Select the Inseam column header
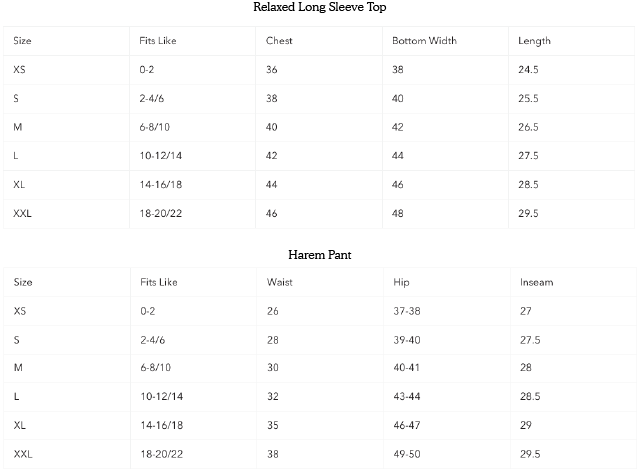640x473 pixels. coord(536,282)
